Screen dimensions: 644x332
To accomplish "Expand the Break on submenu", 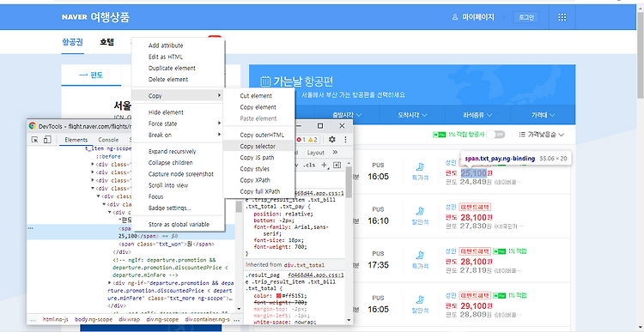I will pyautogui.click(x=178, y=135).
